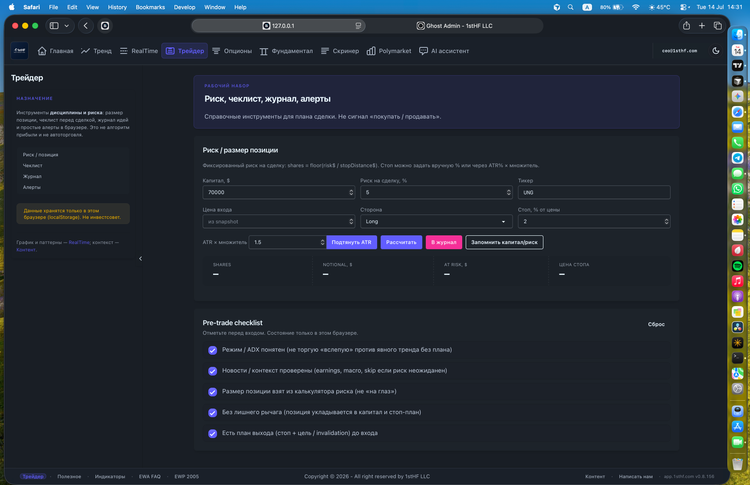
Task: Click the Подтянуть ATR button
Action: point(352,242)
